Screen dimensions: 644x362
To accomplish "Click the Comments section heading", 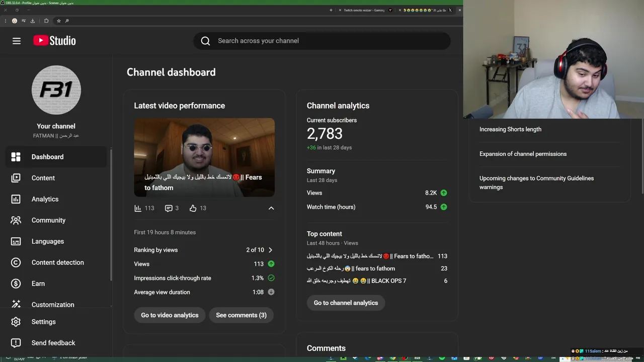I will [326, 348].
